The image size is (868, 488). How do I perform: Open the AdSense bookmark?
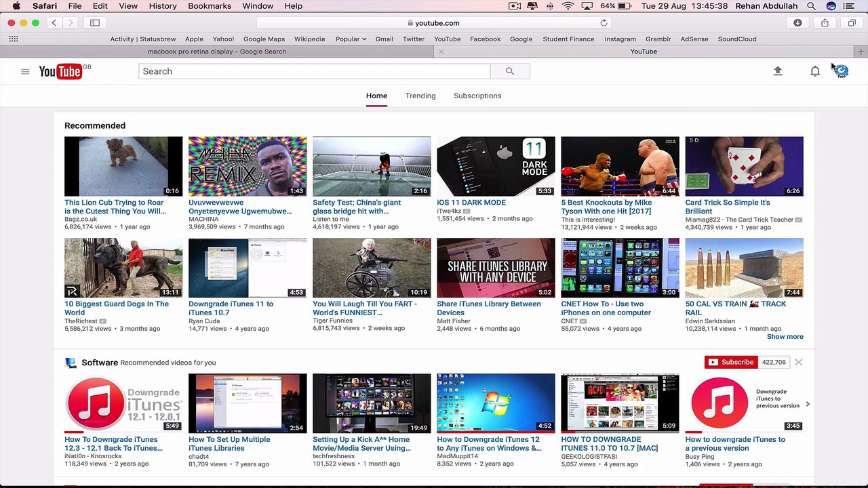(694, 39)
